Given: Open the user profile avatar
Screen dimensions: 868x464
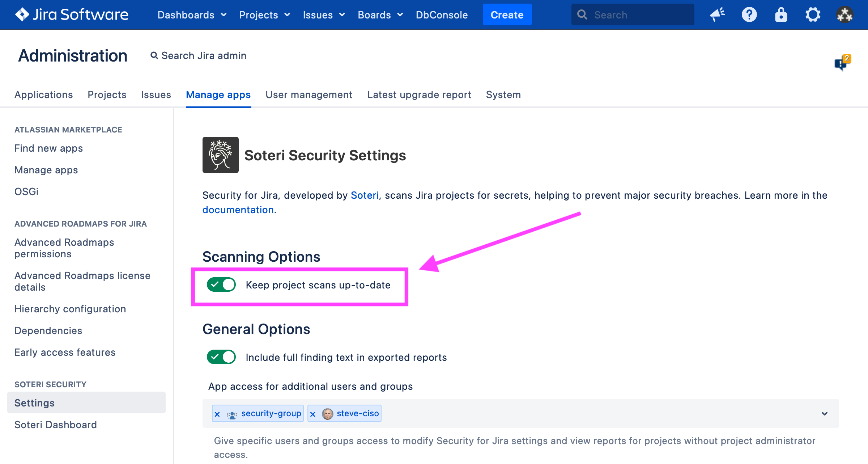Looking at the screenshot, I should tap(844, 15).
